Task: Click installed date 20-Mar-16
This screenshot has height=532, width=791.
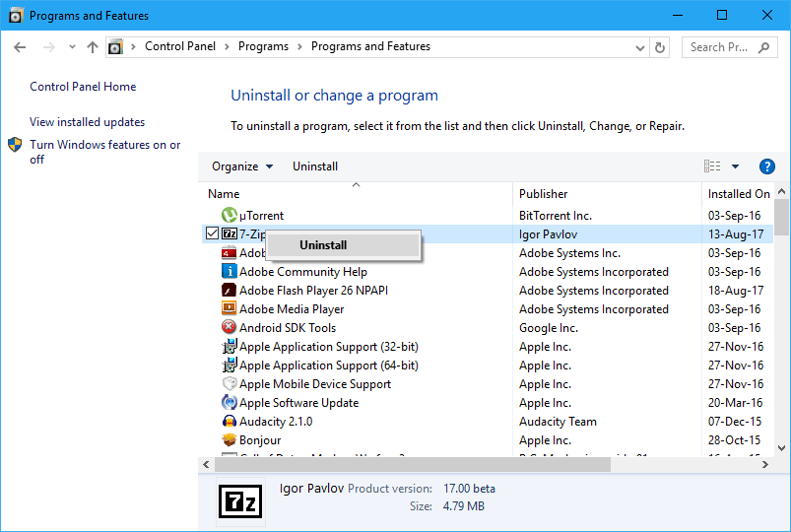Action: [x=736, y=403]
